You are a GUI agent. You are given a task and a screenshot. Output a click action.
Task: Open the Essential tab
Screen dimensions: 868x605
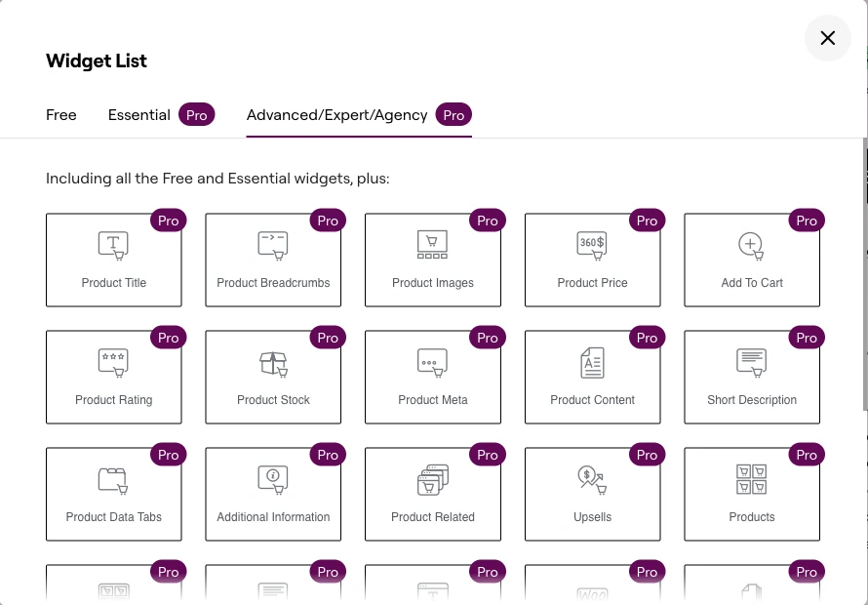[x=139, y=115]
